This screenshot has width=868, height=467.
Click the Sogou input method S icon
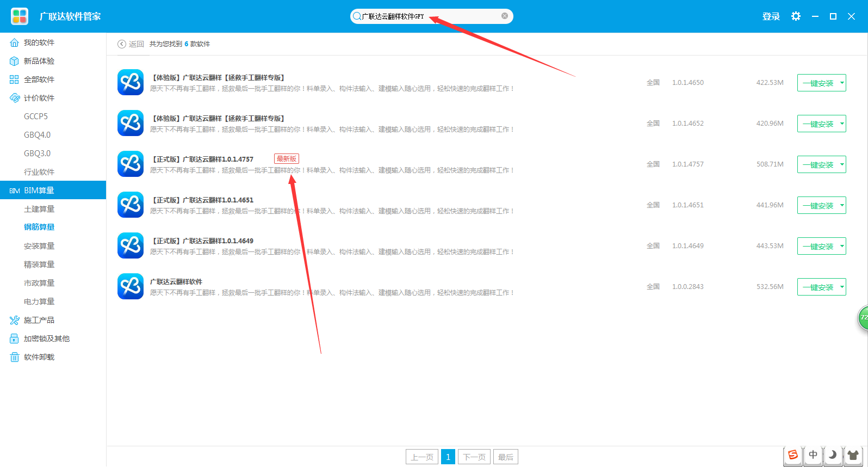(793, 455)
